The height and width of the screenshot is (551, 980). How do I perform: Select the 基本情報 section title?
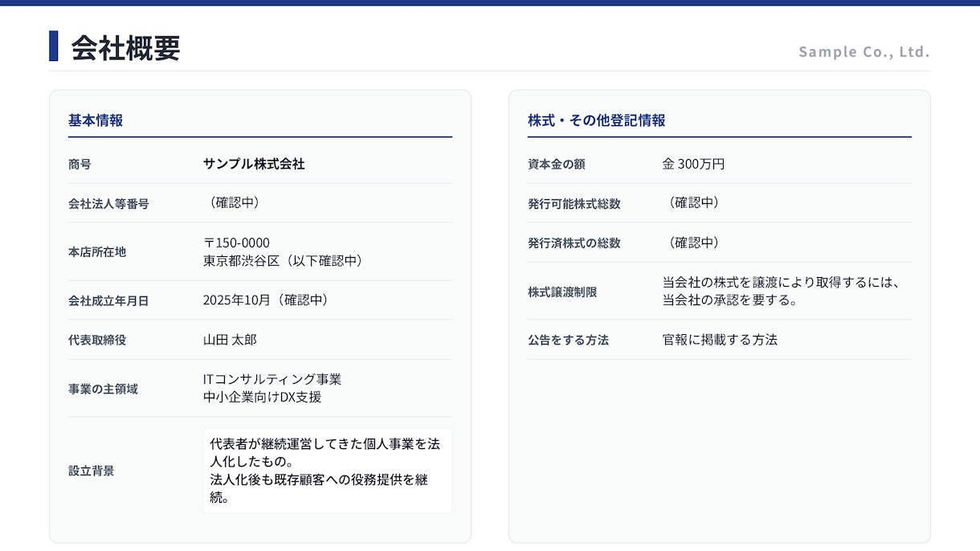click(x=96, y=120)
